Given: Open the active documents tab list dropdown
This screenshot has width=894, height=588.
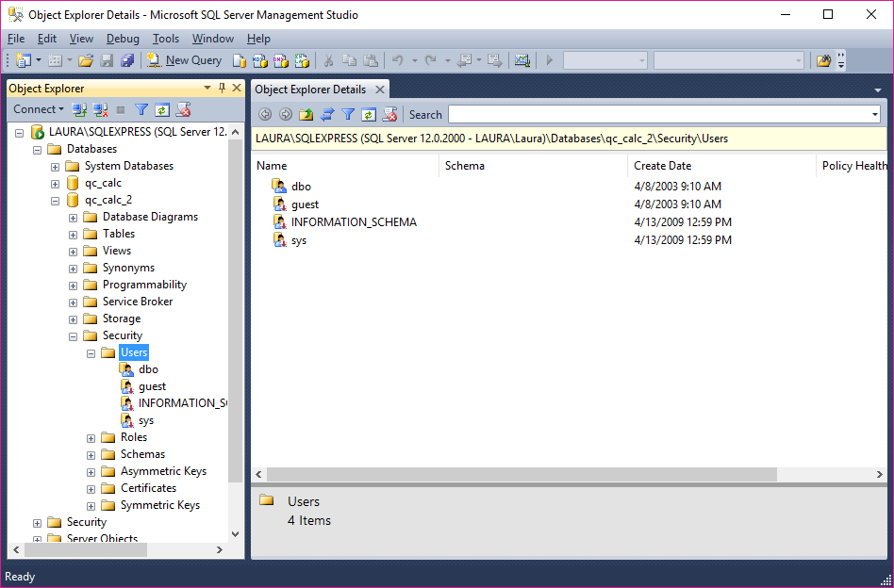Looking at the screenshot, I should 878,90.
